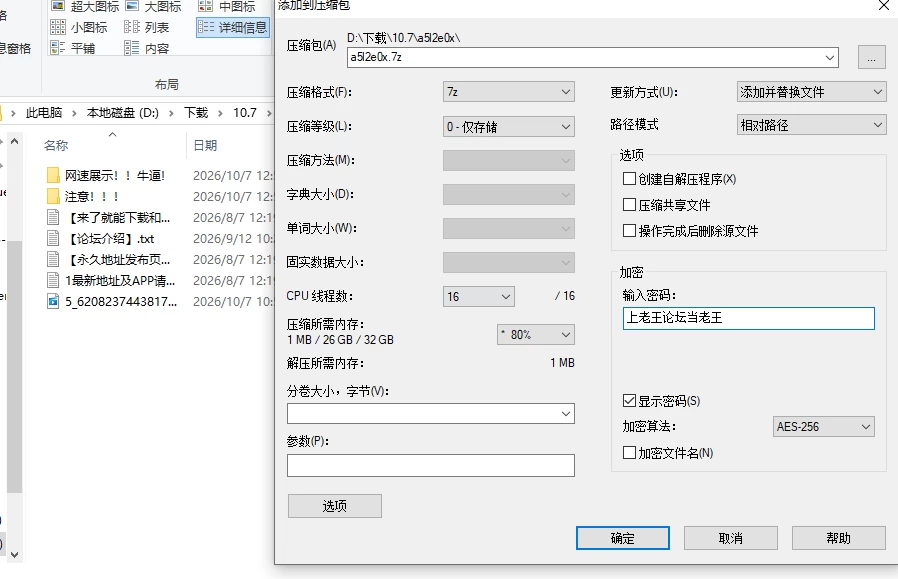The width and height of the screenshot is (898, 579).
Task: Open the 80% memory usage dropdown
Action: pos(536,334)
